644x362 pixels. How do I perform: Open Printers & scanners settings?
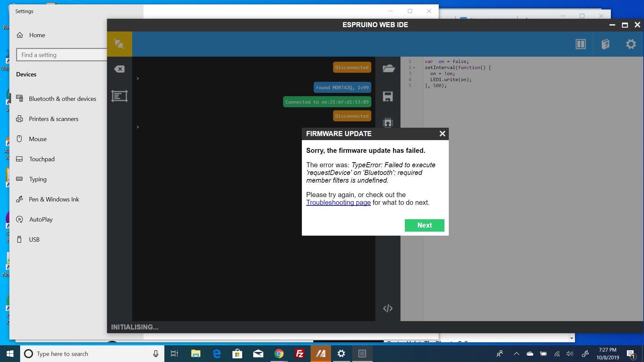pos(54,119)
